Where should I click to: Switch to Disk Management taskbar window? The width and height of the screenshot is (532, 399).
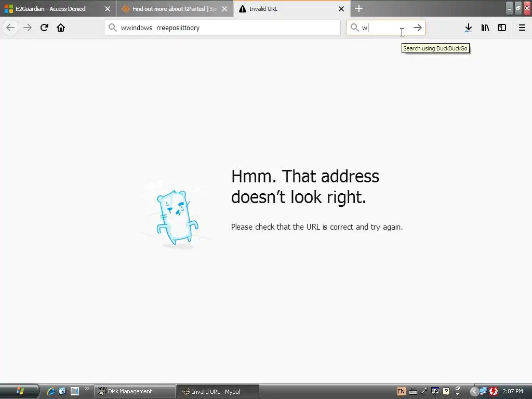(x=135, y=392)
